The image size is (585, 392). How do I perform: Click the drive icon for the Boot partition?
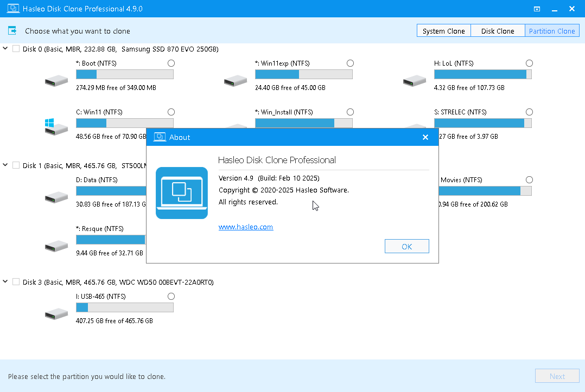pyautogui.click(x=56, y=80)
